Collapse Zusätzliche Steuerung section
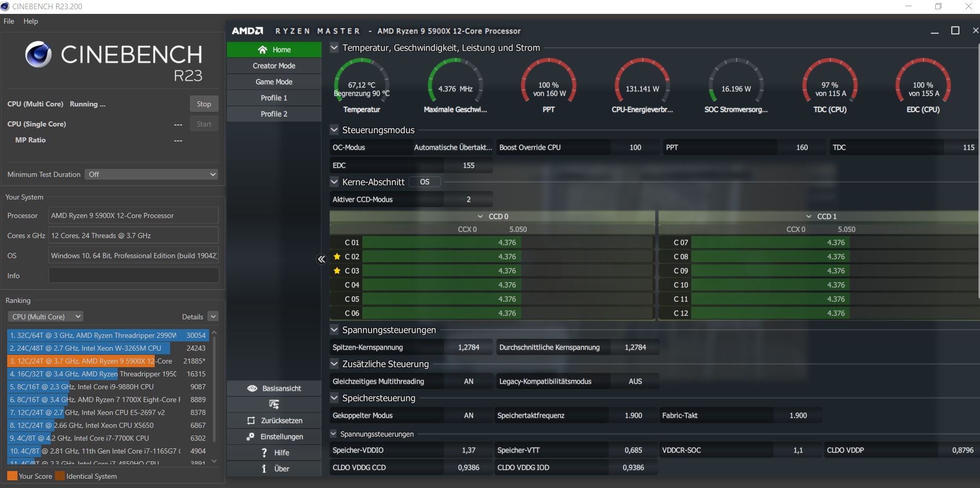Image resolution: width=980 pixels, height=488 pixels. click(334, 364)
